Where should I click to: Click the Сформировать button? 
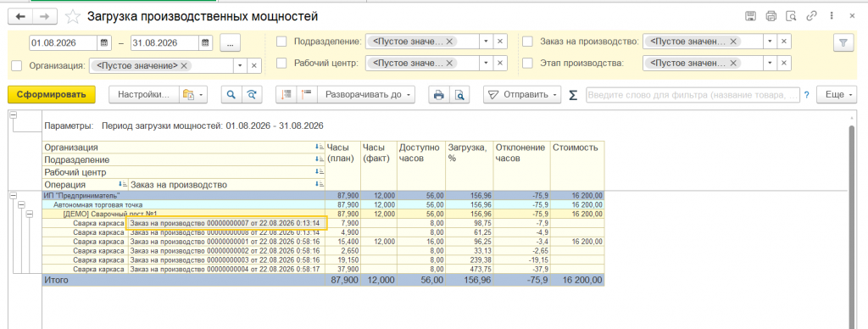point(52,95)
